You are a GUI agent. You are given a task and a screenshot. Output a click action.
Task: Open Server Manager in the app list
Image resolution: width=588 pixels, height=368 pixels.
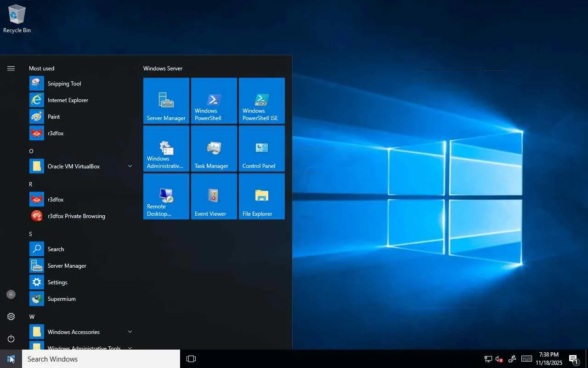81,266
